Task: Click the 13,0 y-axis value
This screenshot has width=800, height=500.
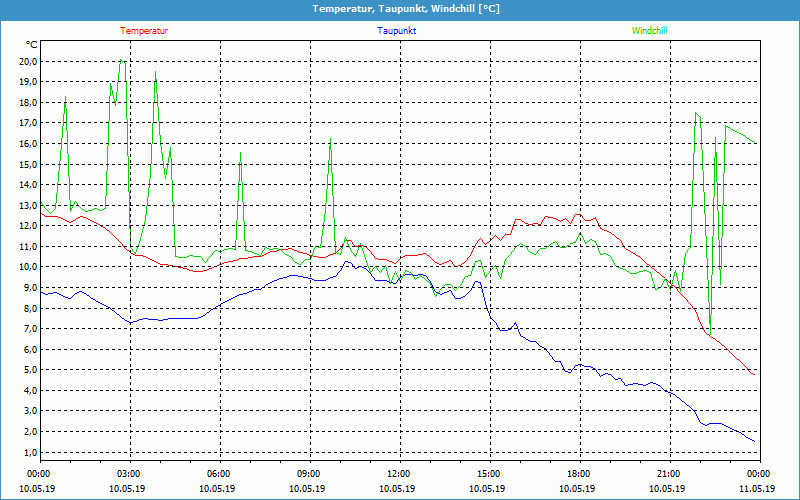Action: pos(29,206)
